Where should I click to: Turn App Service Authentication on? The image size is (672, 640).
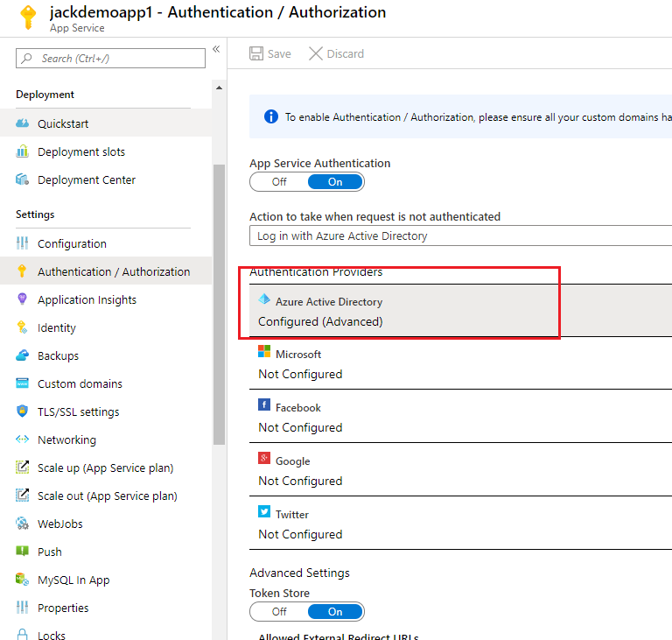[x=335, y=182]
